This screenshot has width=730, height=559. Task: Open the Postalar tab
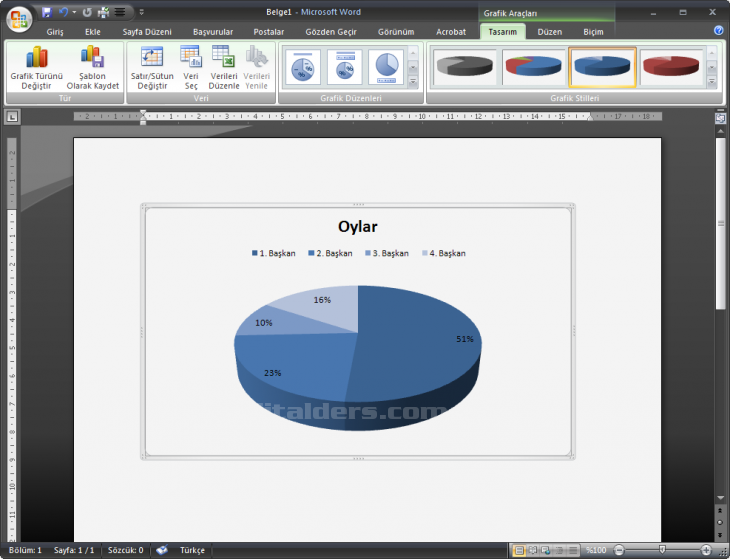tap(269, 32)
